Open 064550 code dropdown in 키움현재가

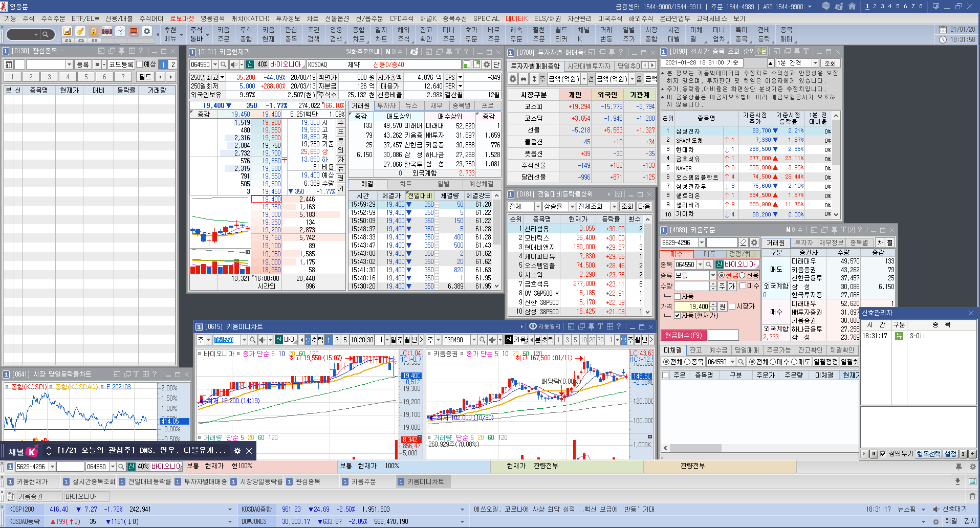tap(215, 64)
